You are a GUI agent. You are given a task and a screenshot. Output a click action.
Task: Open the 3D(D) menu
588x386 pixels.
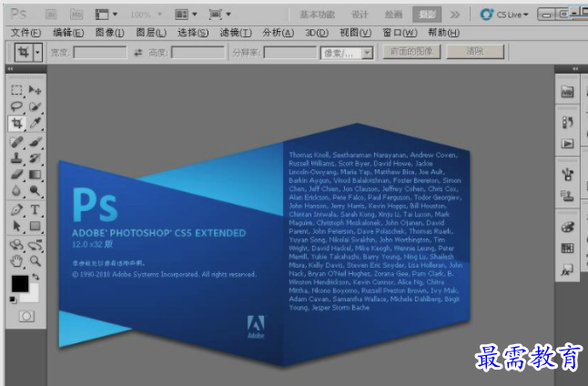point(317,33)
